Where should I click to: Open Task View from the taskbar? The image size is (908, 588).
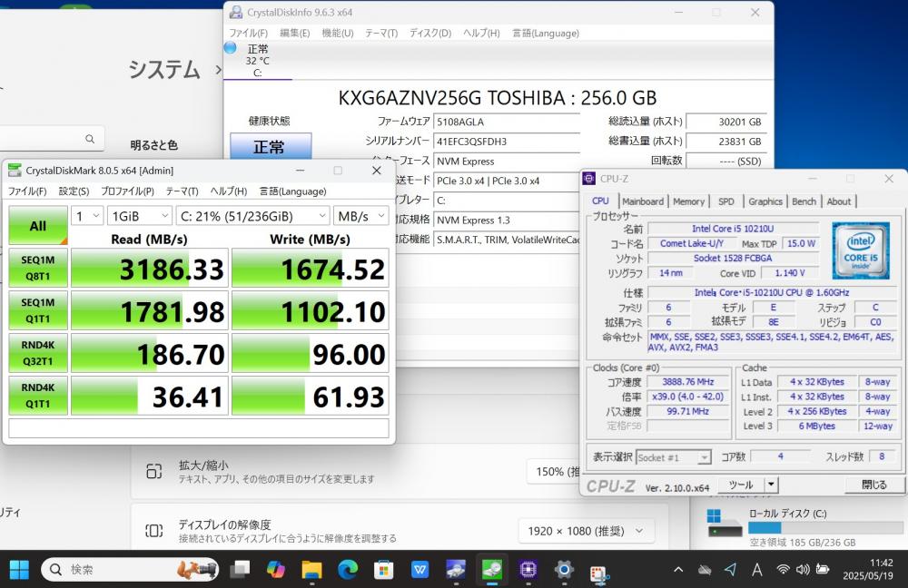click(x=239, y=570)
